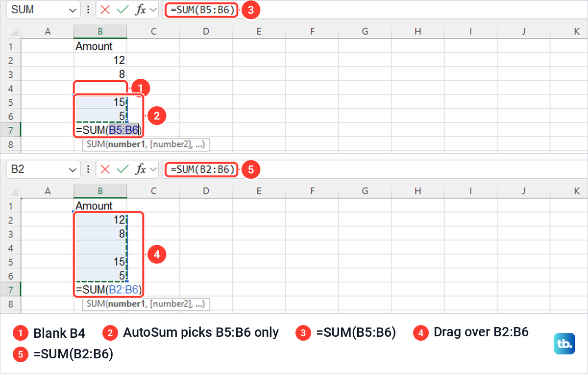Click the SUM syntax tooltip under =SUM(B2:B6) cell
The width and height of the screenshot is (588, 374).
click(x=146, y=304)
